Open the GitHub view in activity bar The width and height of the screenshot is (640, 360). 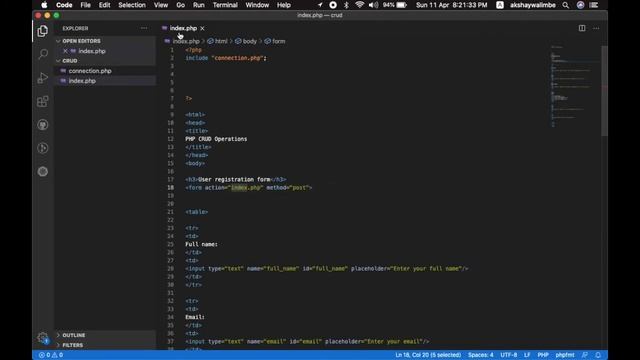pyautogui.click(x=42, y=125)
